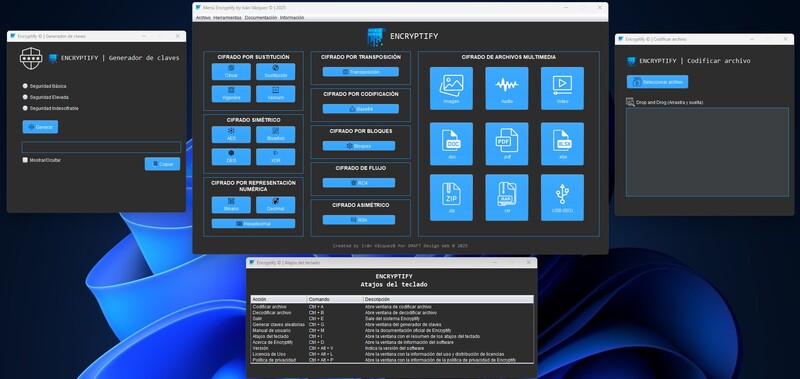Launch the XOR cipher

pos(276,157)
